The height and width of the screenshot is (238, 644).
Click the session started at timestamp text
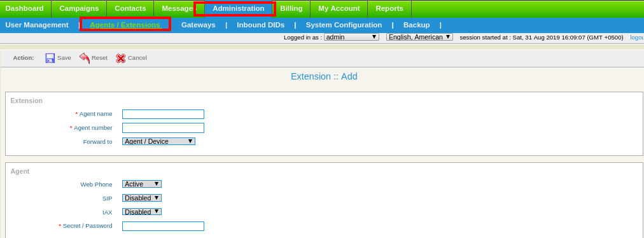click(x=542, y=38)
